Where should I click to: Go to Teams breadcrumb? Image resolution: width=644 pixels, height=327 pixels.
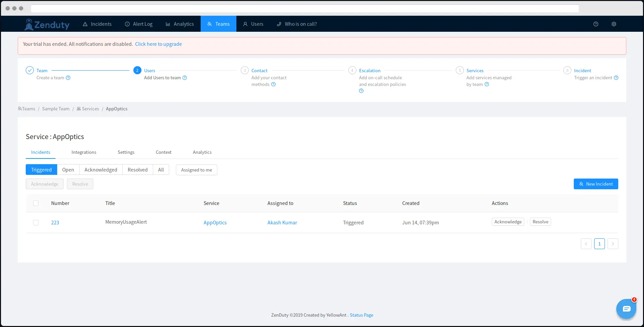(x=26, y=109)
